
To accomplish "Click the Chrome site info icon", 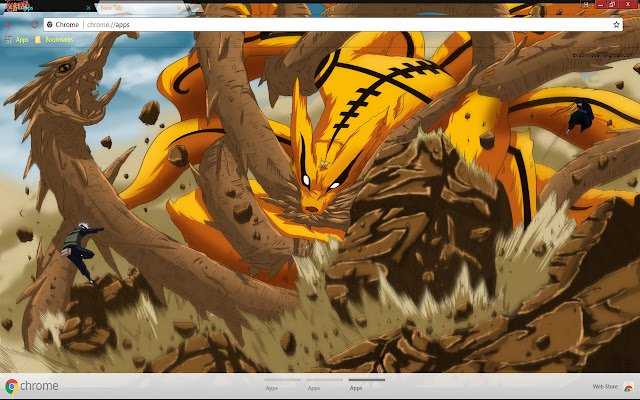I will coord(50,24).
